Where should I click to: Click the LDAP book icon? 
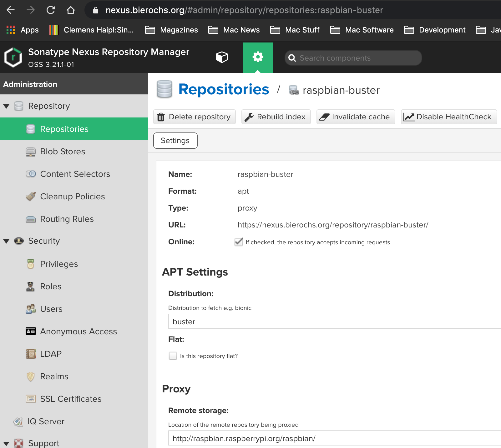[x=31, y=354]
